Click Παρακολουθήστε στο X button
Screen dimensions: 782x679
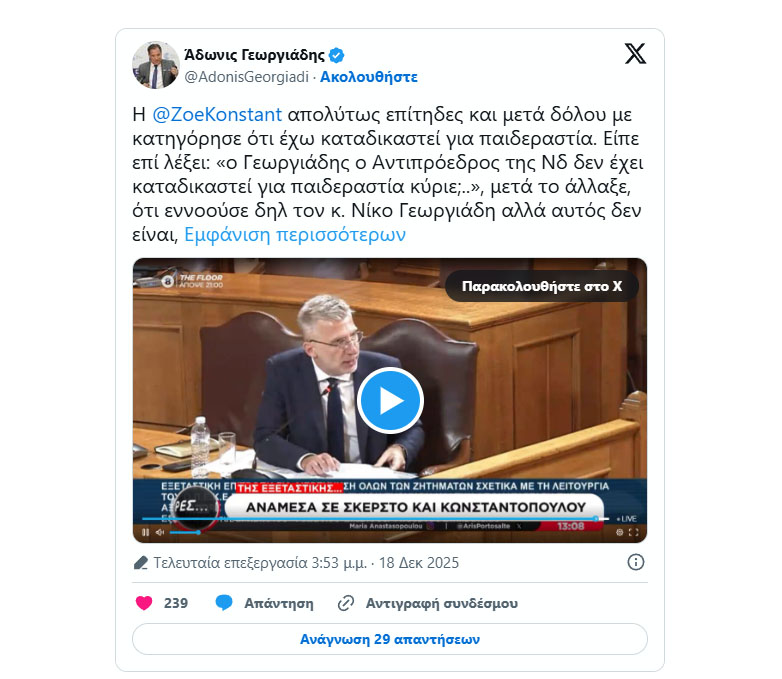[x=542, y=286]
